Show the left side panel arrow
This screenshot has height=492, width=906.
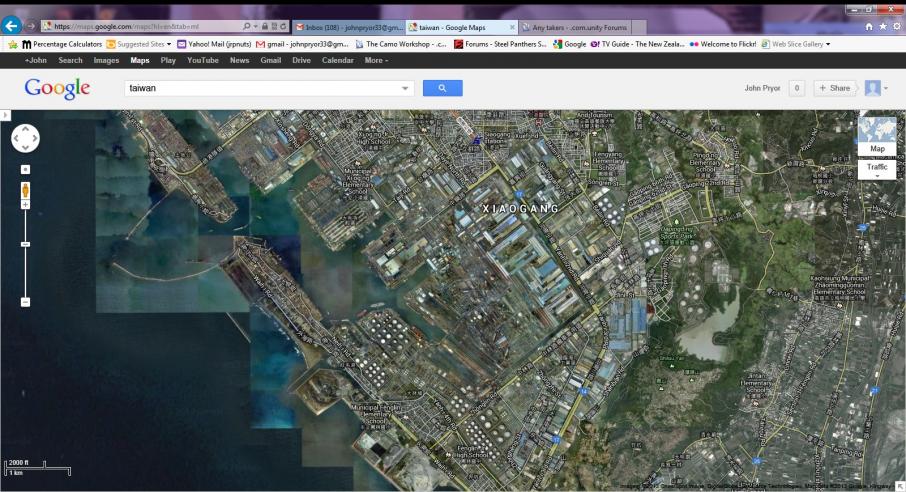point(4,116)
